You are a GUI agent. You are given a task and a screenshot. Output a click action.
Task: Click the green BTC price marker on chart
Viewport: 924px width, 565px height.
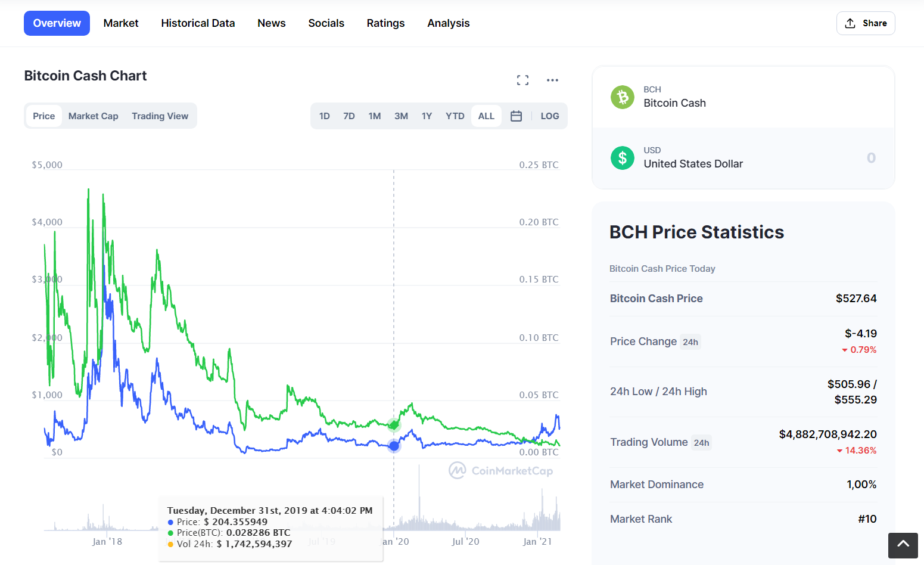(x=394, y=425)
